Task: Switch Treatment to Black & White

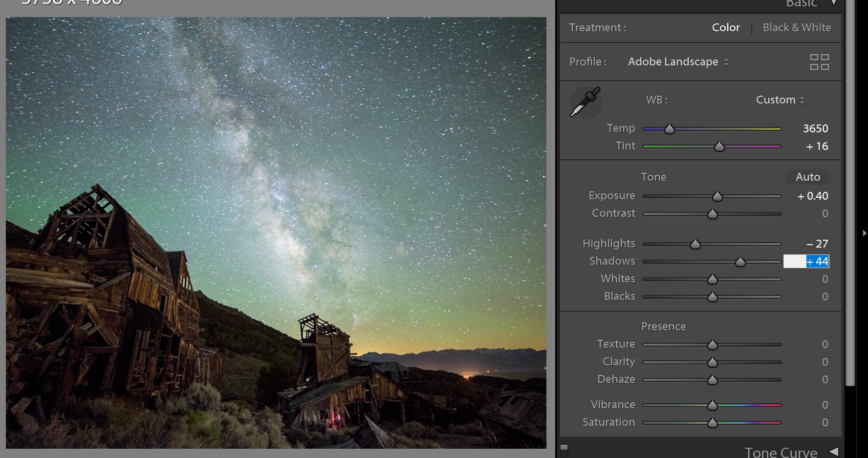Action: pos(797,27)
